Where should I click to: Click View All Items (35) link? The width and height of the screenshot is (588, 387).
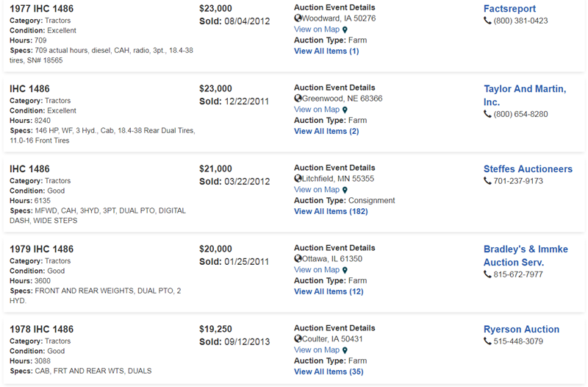329,372
